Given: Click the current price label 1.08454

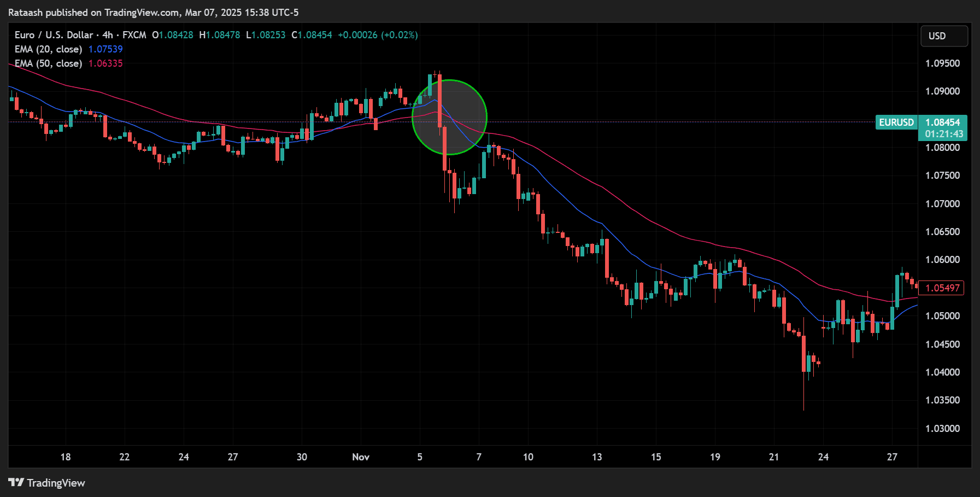Looking at the screenshot, I should pyautogui.click(x=944, y=122).
